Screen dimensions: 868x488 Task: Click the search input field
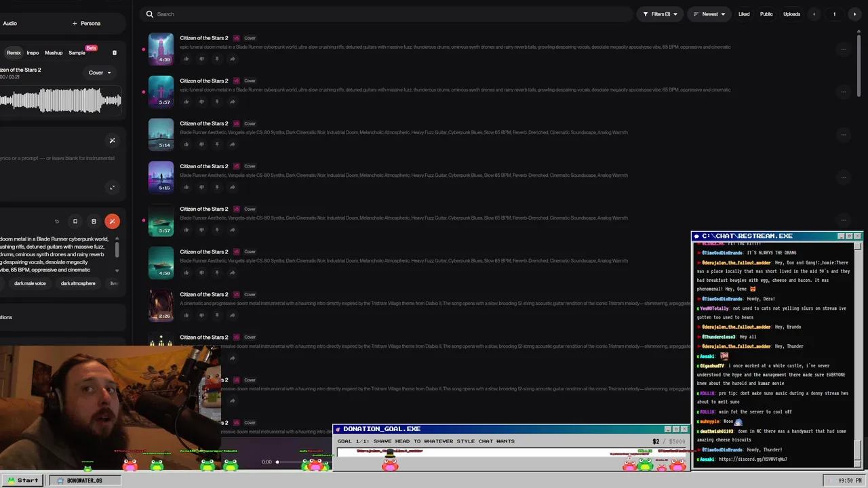(387, 14)
